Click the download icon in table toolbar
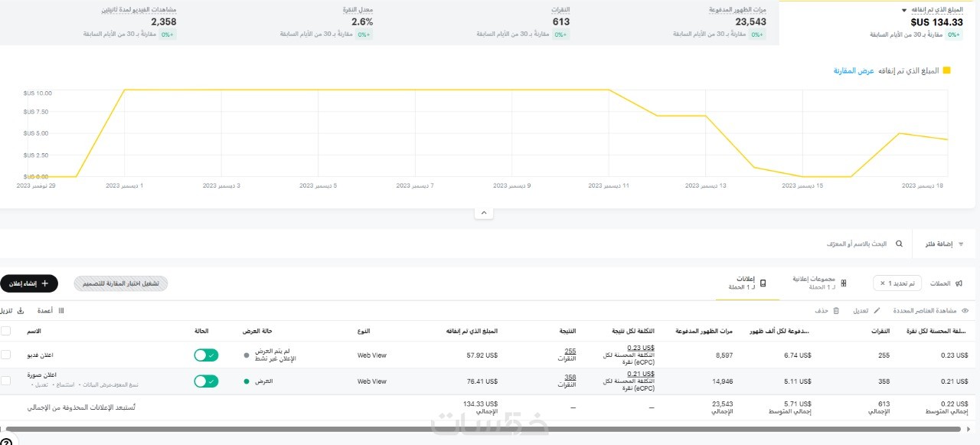The image size is (980, 445). [21, 311]
